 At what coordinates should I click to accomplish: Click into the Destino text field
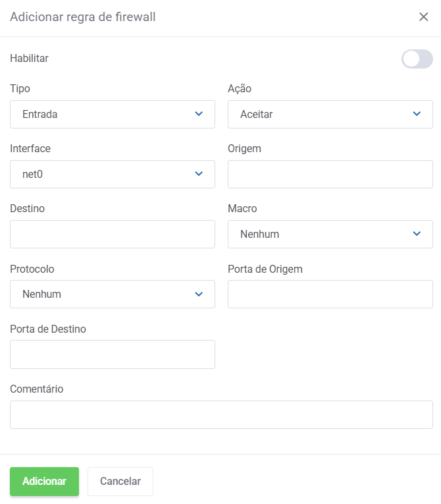coord(113,234)
